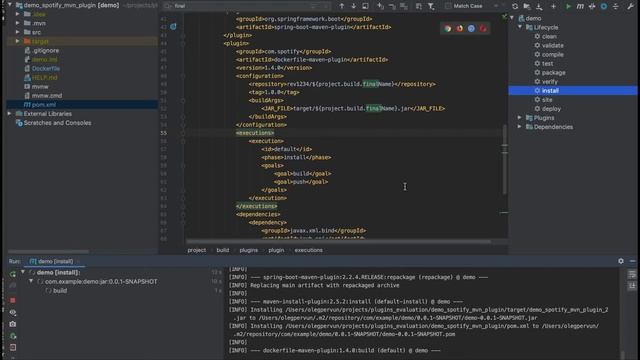Screen dimensions: 640x360
Task: Open Maven settings wrench icon
Action: pyautogui.click(x=630, y=7)
